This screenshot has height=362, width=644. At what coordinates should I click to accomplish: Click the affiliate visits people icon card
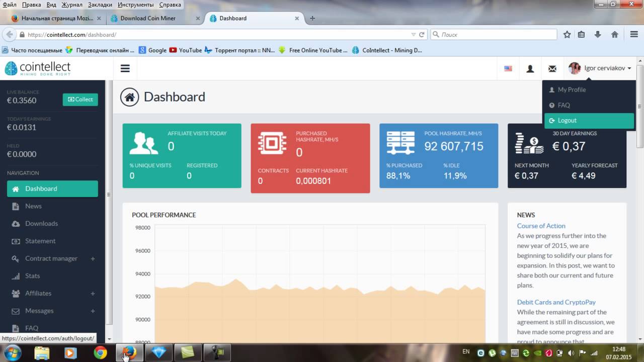pyautogui.click(x=144, y=143)
